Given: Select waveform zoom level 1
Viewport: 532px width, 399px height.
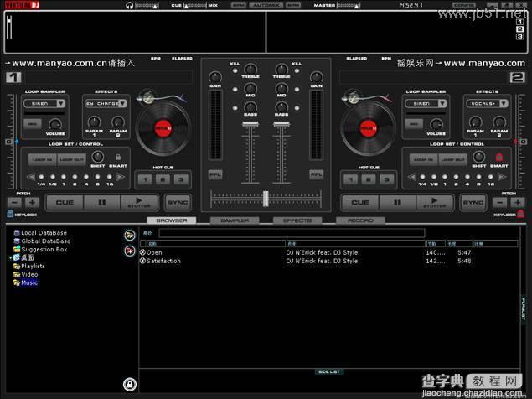Looking at the screenshot, I should [x=519, y=22].
